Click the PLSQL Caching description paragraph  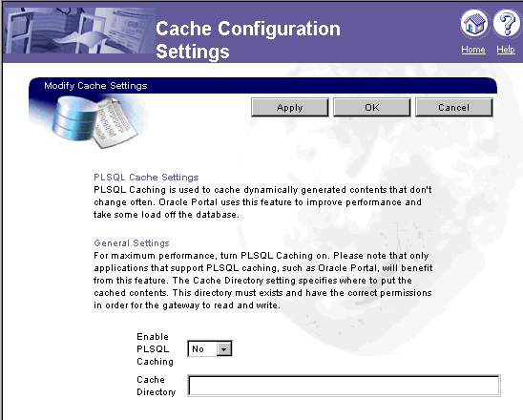(x=262, y=202)
